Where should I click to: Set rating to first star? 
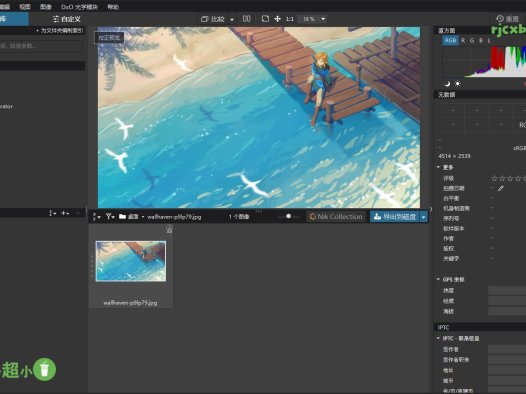494,178
